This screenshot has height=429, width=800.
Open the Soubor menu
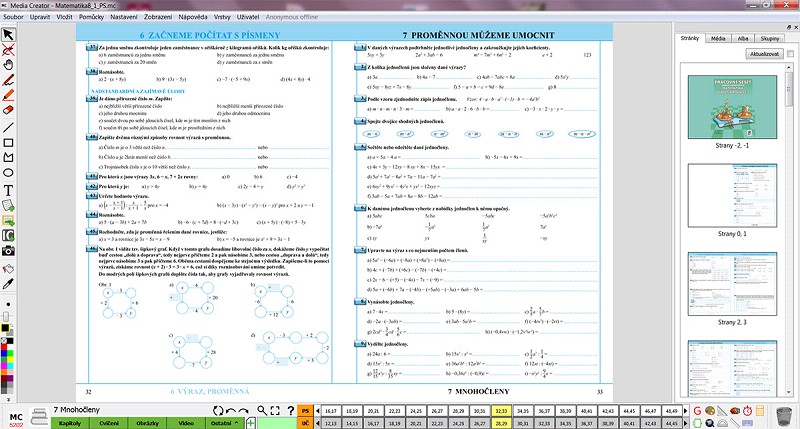pyautogui.click(x=13, y=17)
